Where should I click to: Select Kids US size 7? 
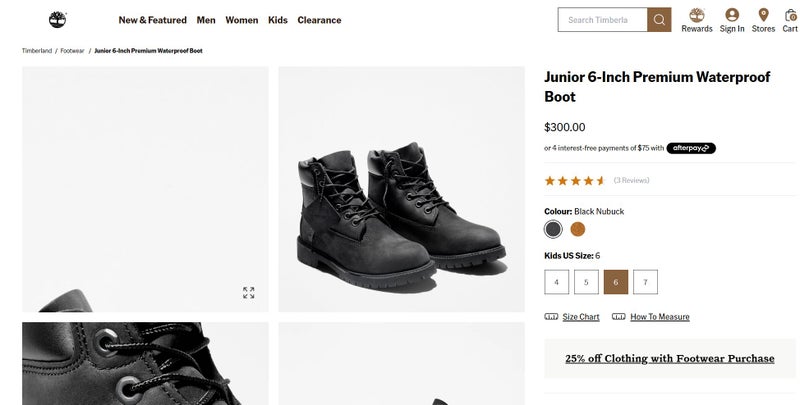tap(645, 282)
